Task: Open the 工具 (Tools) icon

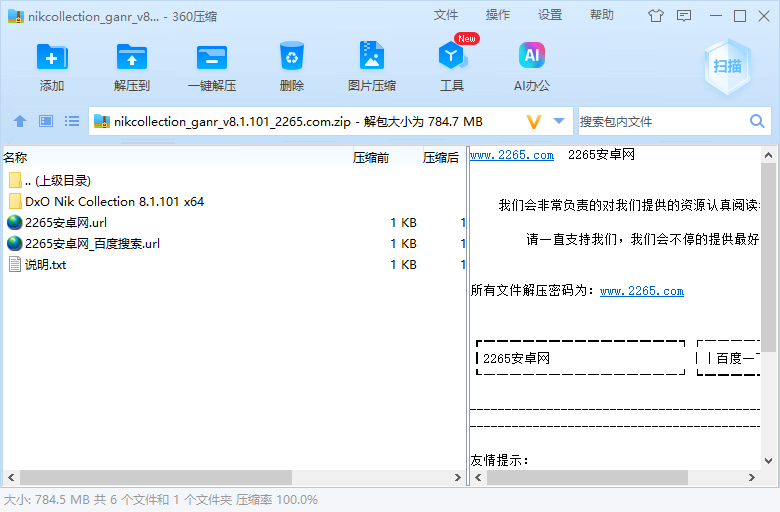Action: [x=452, y=55]
